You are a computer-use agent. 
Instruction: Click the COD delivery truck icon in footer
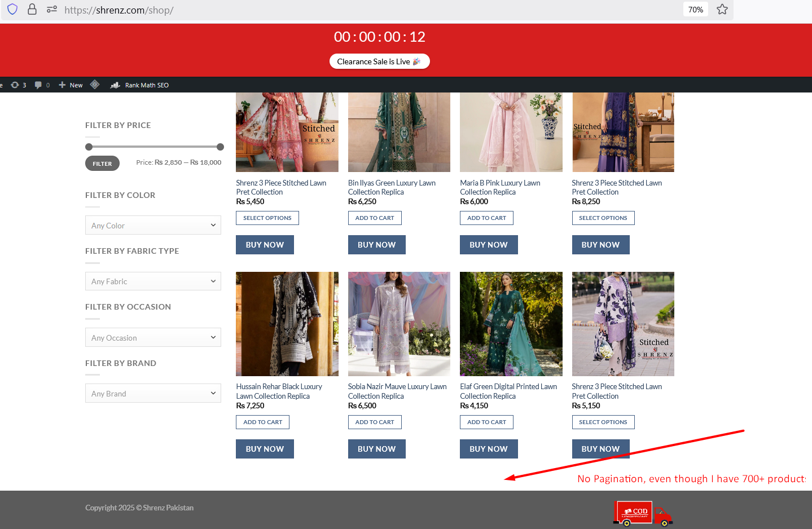point(643,514)
